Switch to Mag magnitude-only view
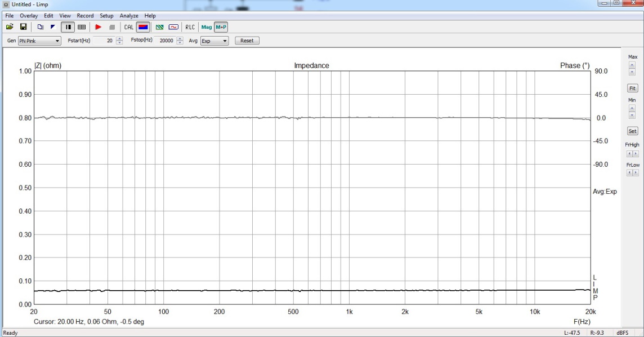This screenshot has height=337, width=644. tap(207, 27)
